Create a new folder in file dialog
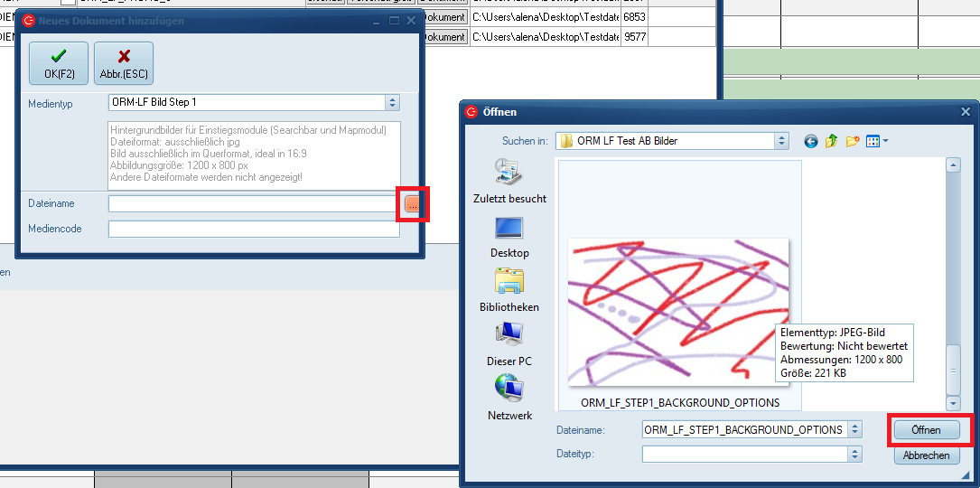 click(852, 141)
